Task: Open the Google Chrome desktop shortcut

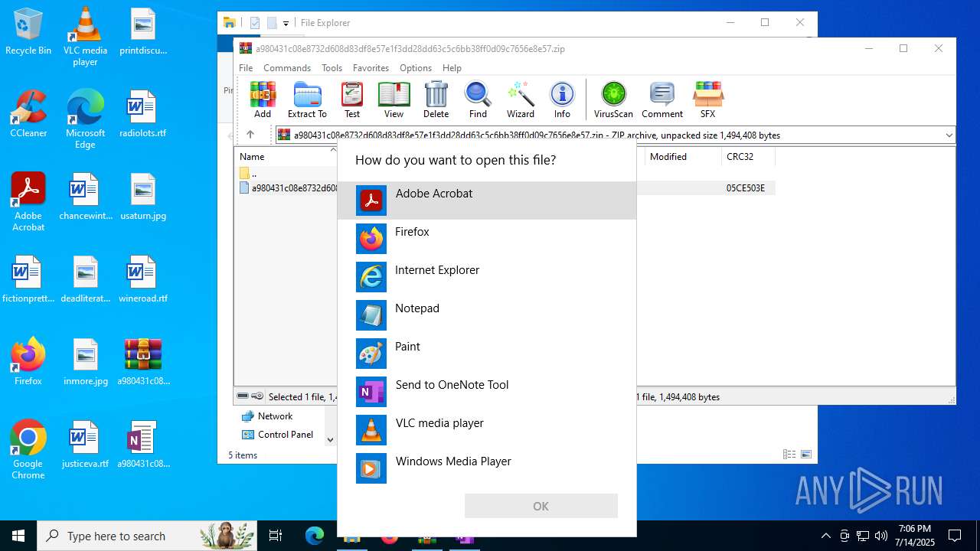Action: (28, 450)
